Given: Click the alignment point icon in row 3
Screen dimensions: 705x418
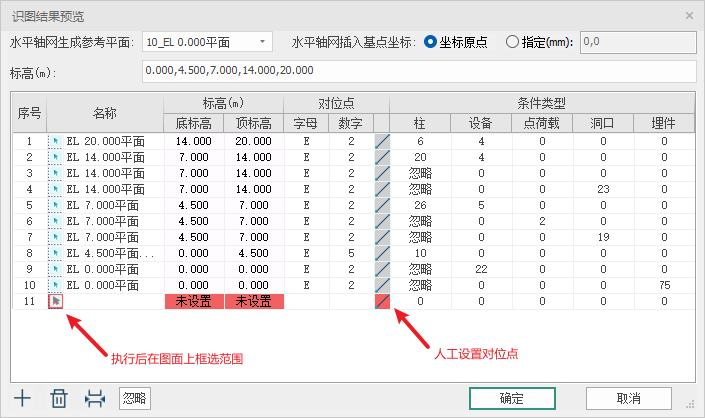Looking at the screenshot, I should 380,174.
